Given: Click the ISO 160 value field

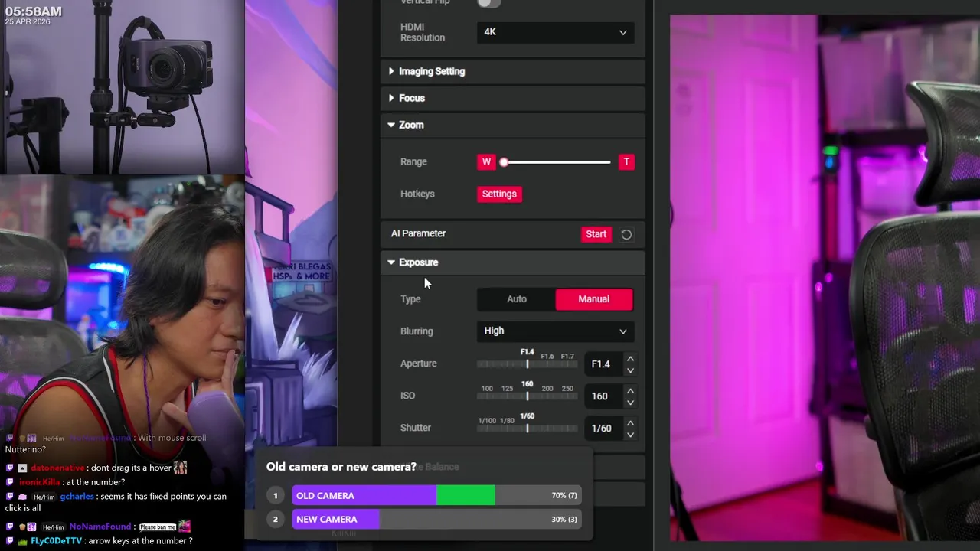Looking at the screenshot, I should (x=603, y=396).
